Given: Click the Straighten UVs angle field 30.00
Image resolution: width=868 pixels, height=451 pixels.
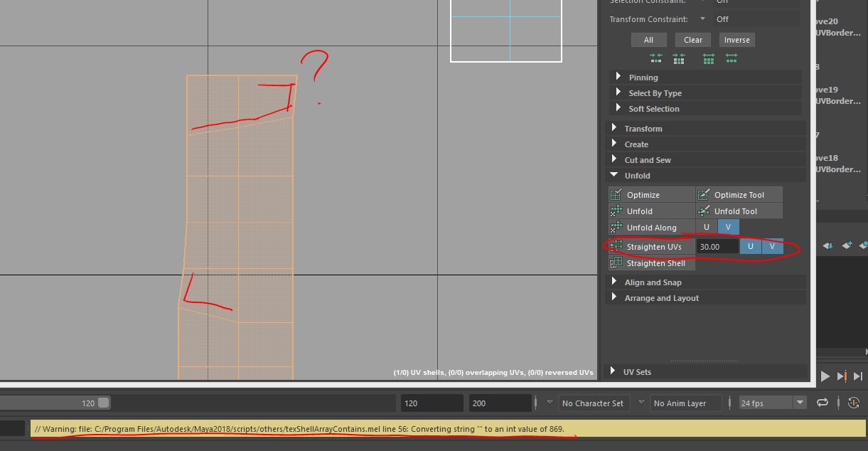Looking at the screenshot, I should tap(717, 247).
